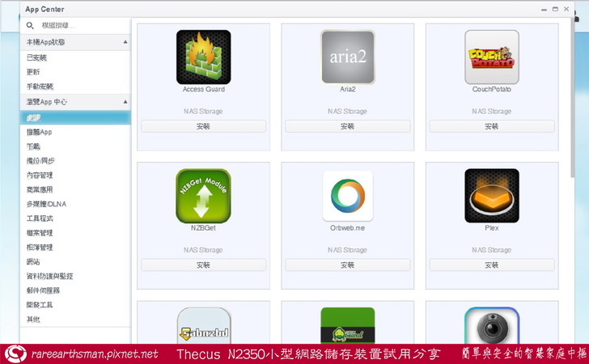Click "NAS Storage" under NZBGet
The width and height of the screenshot is (589, 364).
coord(203,250)
